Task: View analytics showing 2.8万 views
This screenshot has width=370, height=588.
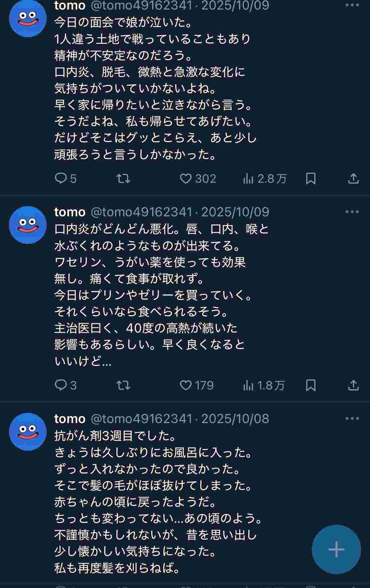Action: [248, 179]
